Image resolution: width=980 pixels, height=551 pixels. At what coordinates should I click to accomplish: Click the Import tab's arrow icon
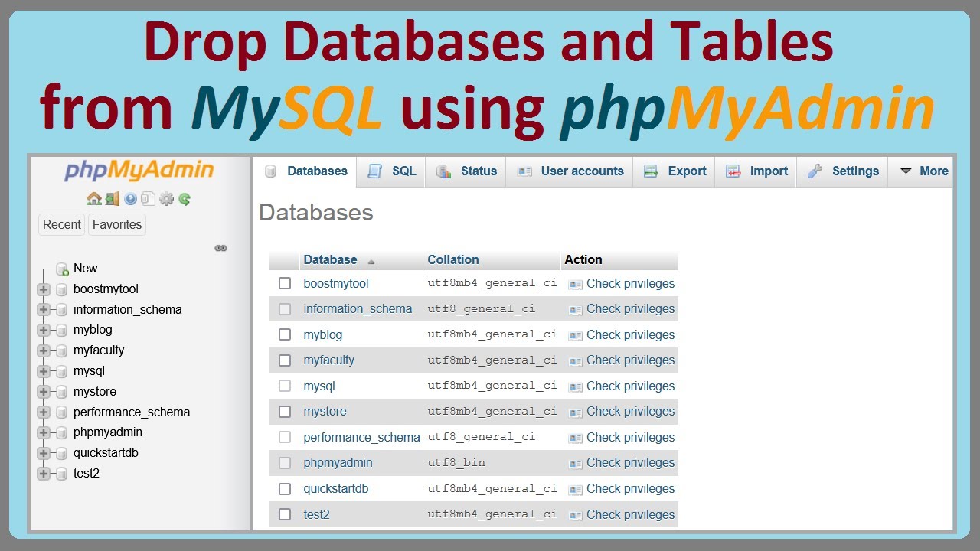[733, 171]
